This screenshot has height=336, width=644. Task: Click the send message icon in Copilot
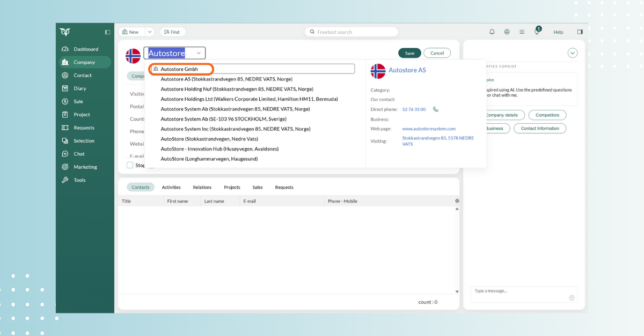point(572,298)
